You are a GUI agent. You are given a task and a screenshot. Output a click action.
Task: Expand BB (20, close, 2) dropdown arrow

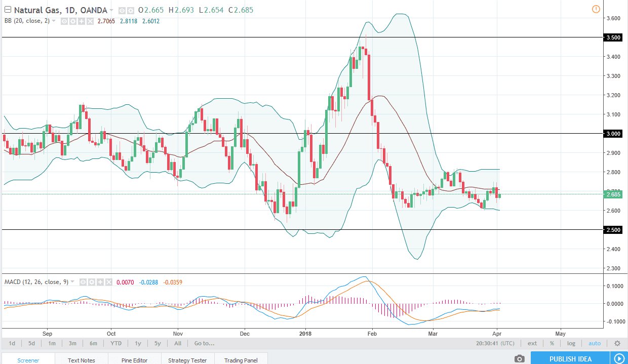coord(55,21)
